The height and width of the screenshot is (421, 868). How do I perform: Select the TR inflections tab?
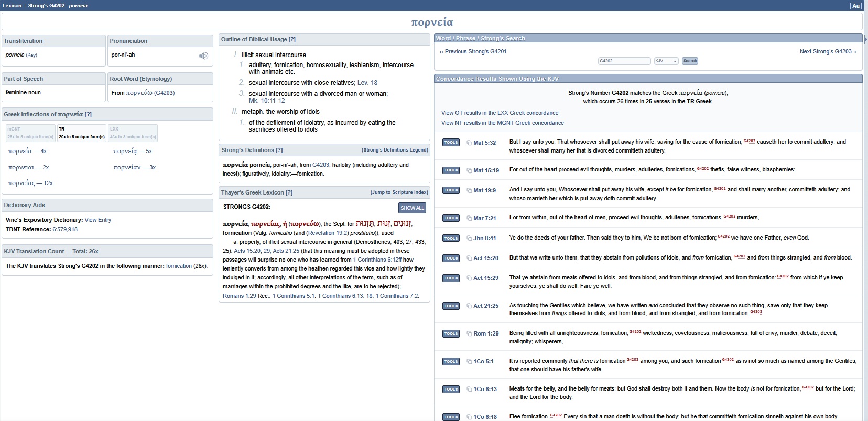(82, 133)
